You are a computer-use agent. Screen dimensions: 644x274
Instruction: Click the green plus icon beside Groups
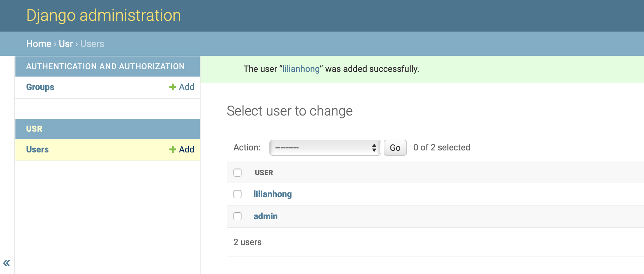coord(172,87)
